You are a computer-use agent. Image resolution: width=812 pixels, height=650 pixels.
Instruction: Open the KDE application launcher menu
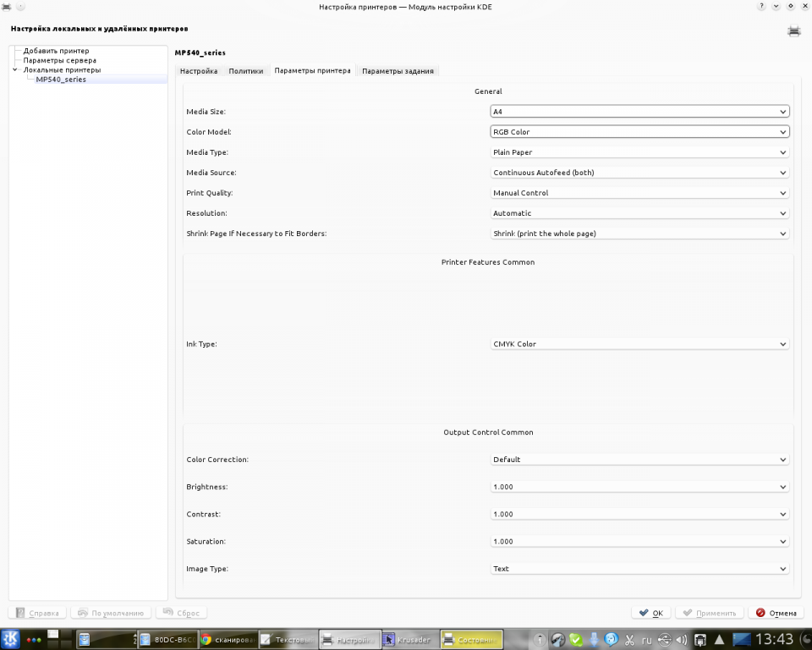[x=10, y=639]
